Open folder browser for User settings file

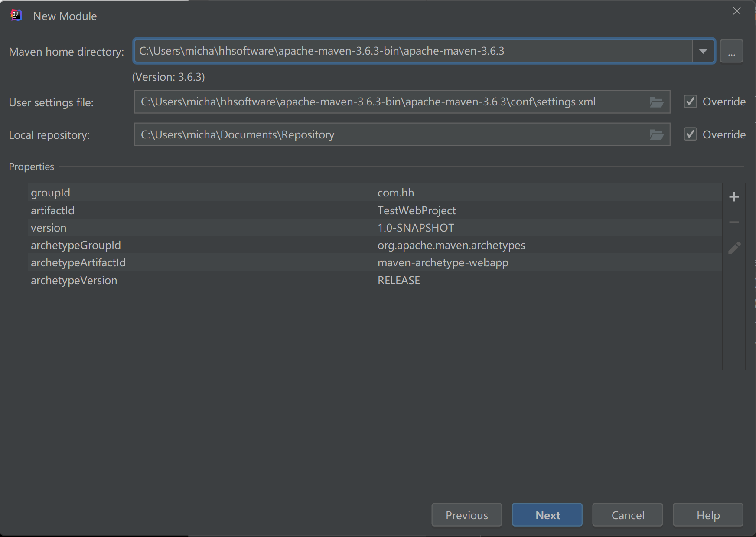(x=656, y=102)
